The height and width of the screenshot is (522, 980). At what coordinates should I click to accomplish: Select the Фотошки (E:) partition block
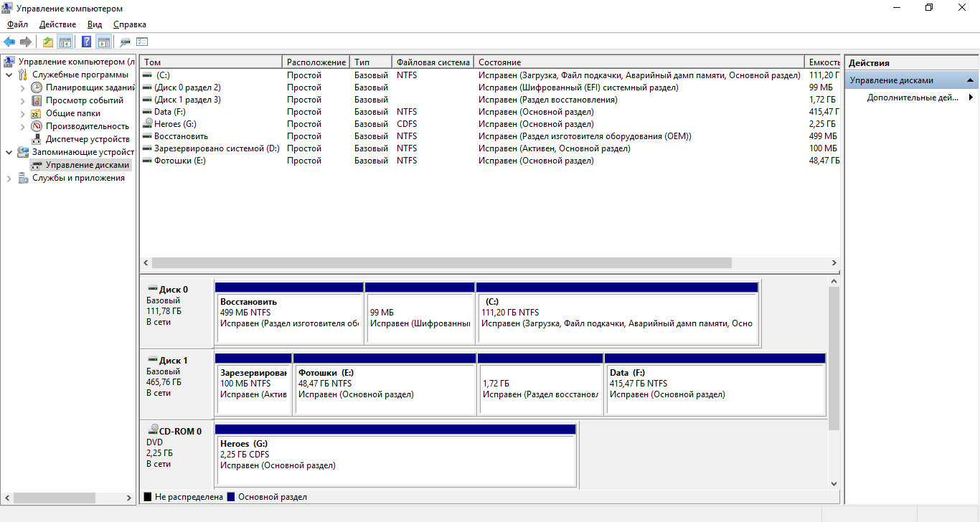pyautogui.click(x=385, y=384)
